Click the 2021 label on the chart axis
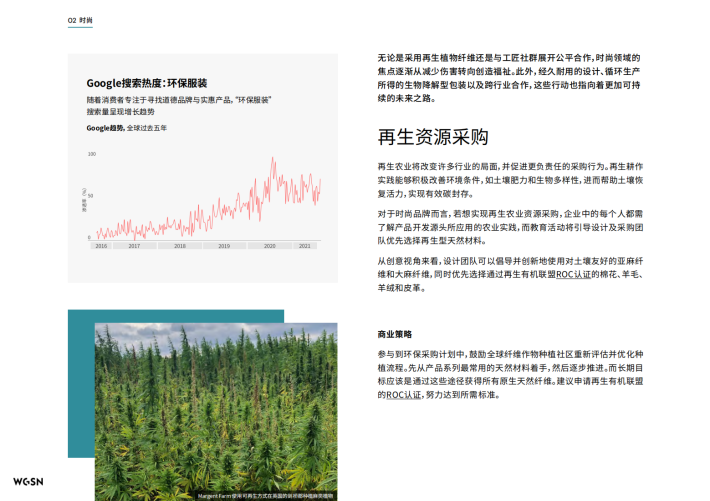This screenshot has height=501, width=710. tap(305, 245)
